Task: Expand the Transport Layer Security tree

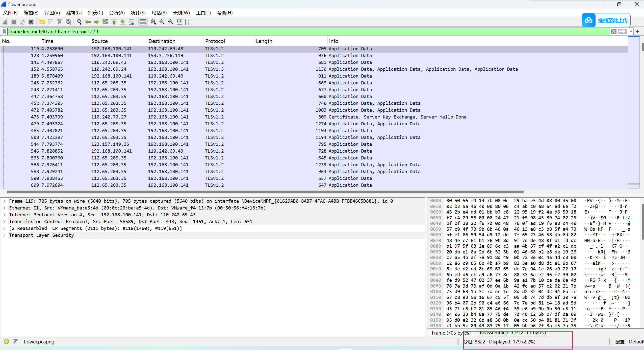Action: tap(4, 235)
